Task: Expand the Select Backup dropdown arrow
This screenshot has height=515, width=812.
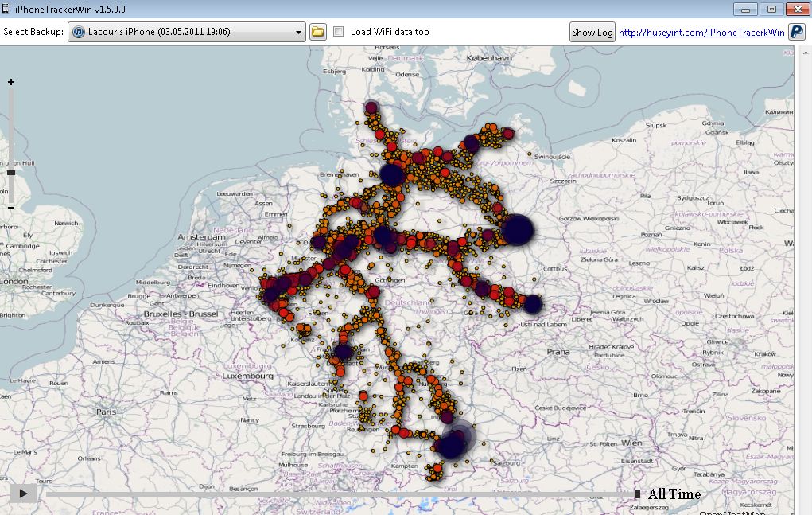Action: click(x=298, y=32)
